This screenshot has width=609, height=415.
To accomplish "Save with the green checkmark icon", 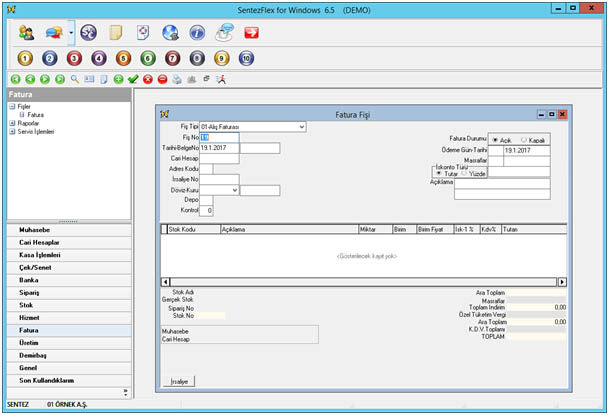I will click(x=133, y=79).
